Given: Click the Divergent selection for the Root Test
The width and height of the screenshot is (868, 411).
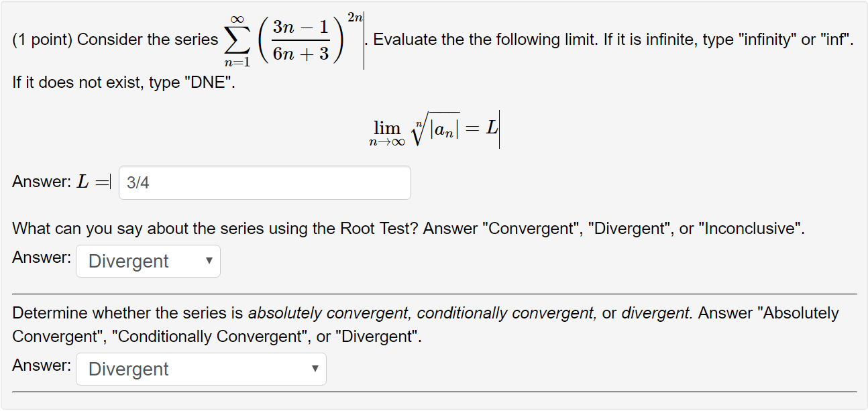Looking at the screenshot, I should tap(128, 261).
